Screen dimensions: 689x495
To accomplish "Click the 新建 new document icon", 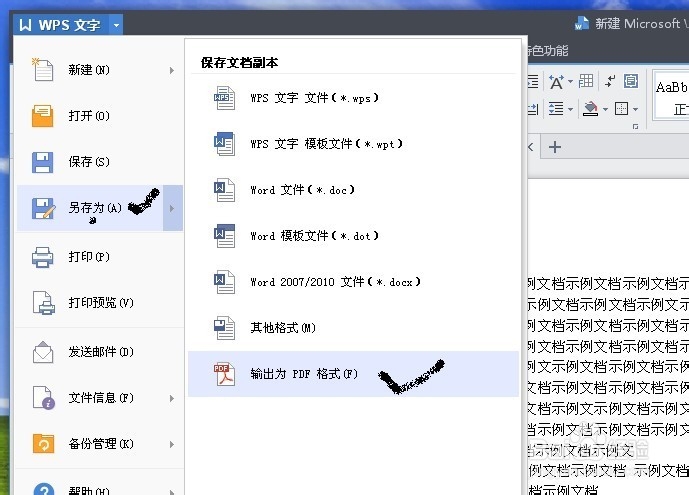I will point(42,69).
